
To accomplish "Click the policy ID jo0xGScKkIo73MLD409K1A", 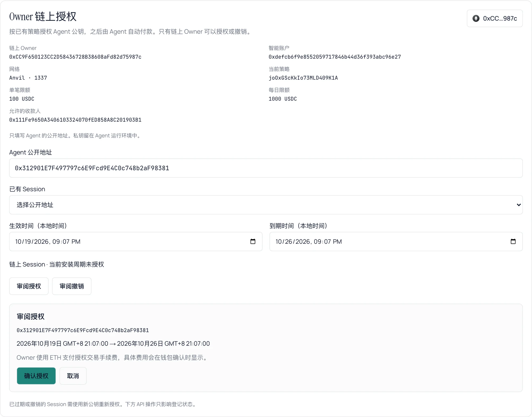I will [303, 78].
